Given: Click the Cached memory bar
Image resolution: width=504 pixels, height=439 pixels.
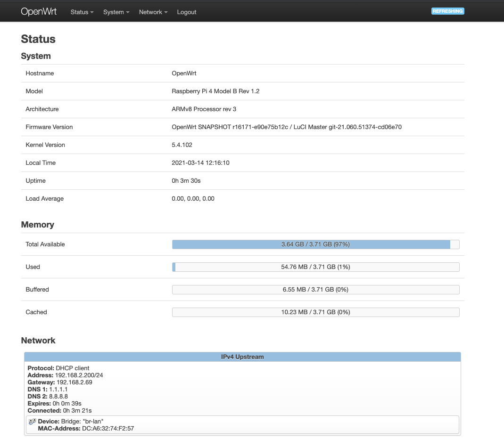Looking at the screenshot, I should 315,312.
